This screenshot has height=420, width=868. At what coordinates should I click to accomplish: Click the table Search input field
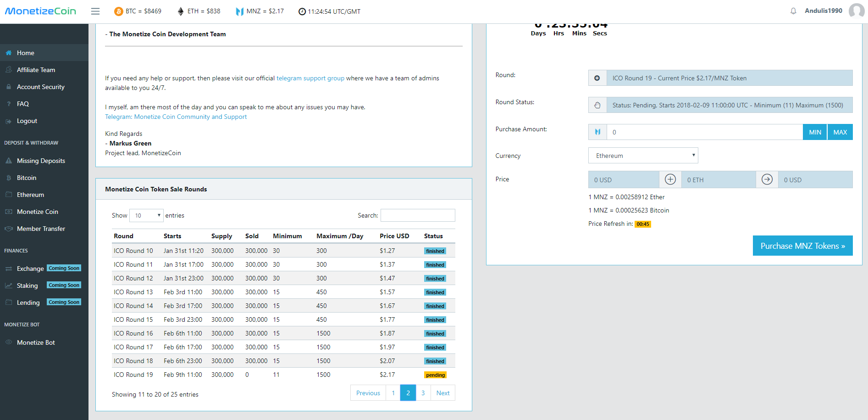[418, 215]
